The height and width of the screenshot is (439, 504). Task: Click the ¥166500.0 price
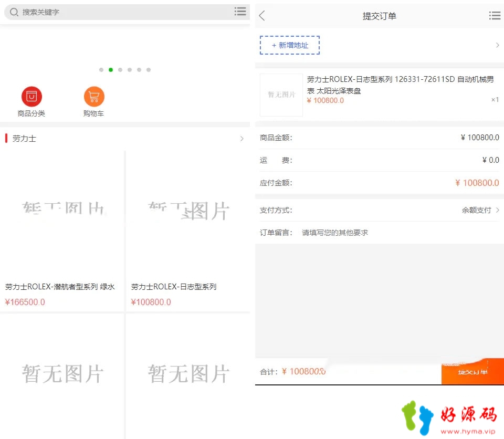(25, 302)
